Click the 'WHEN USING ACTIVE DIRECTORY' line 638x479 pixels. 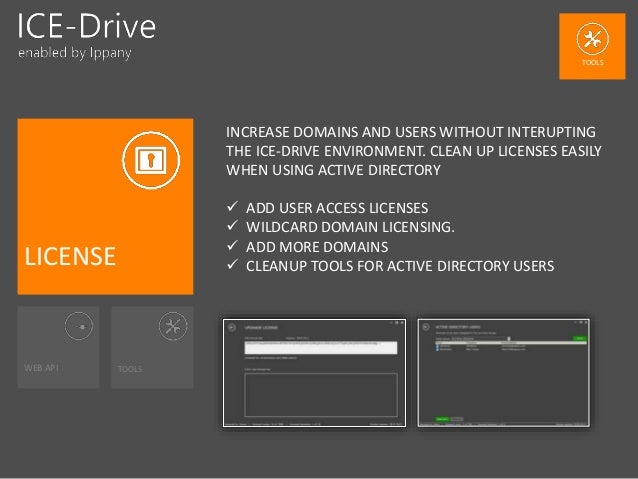coord(333,170)
